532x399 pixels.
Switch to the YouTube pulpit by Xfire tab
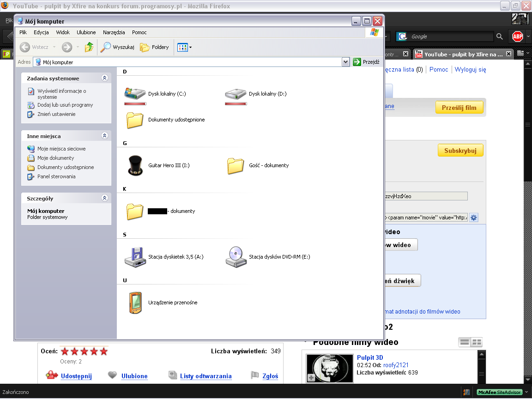459,54
